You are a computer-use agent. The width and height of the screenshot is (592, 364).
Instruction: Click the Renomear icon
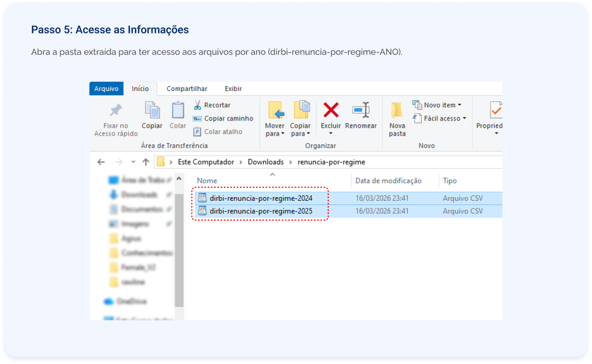click(361, 110)
